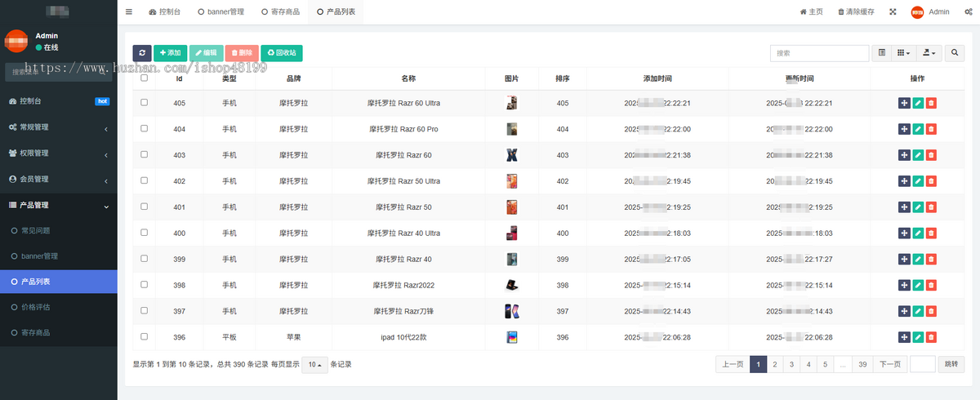Switch to the banner管理 tab
Viewport: 980px width, 400px height.
point(220,11)
